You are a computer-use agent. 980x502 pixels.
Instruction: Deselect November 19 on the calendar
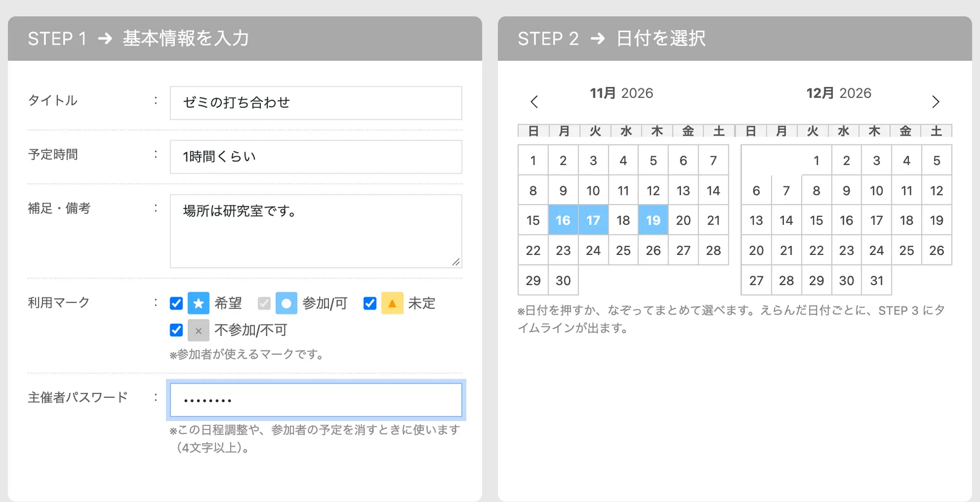click(x=653, y=220)
